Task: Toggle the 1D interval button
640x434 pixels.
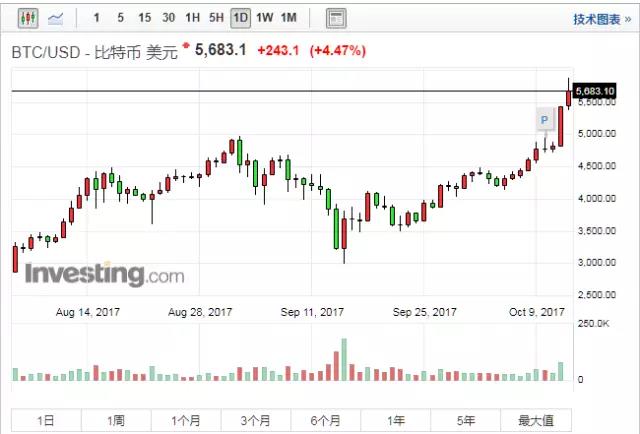Action: click(x=240, y=18)
